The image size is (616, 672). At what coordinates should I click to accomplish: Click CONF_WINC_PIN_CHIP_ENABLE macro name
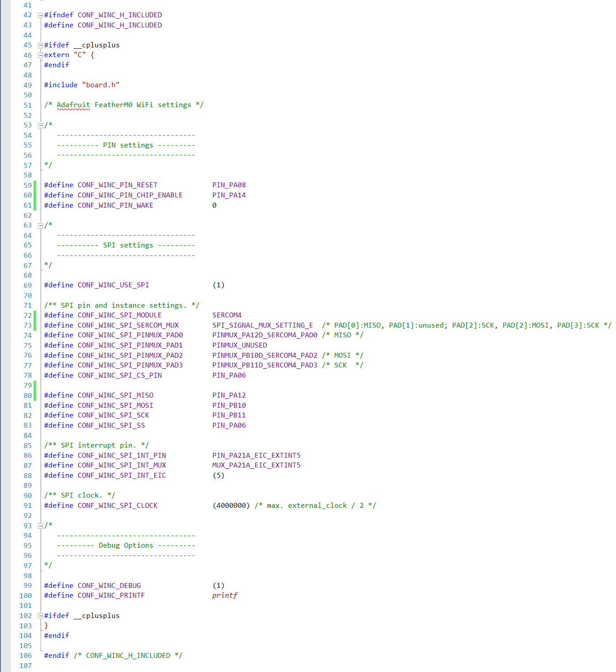point(130,195)
